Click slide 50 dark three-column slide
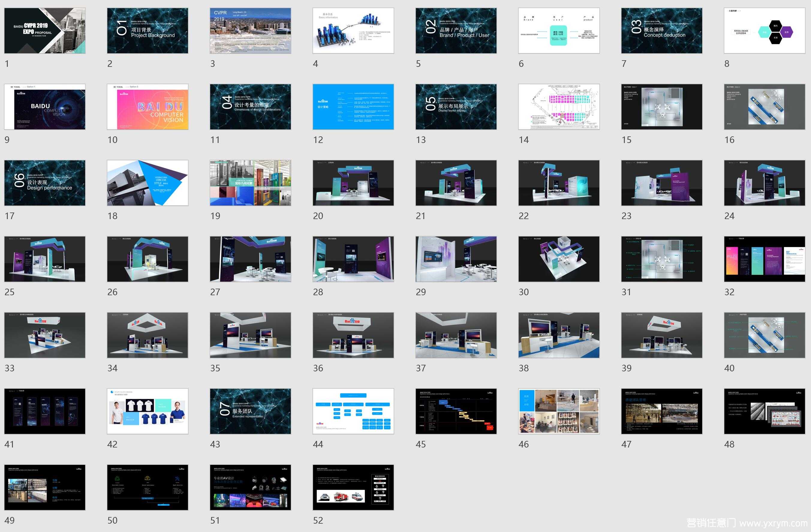The image size is (811, 532). 148,487
